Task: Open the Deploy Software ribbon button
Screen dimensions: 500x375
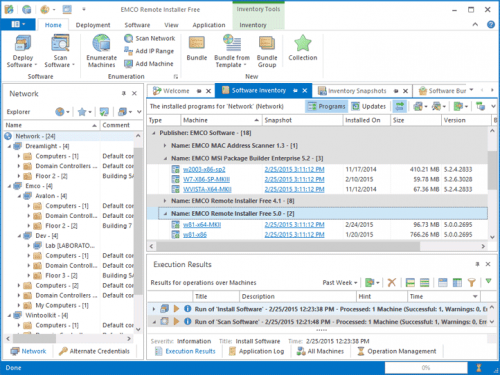Action: tap(23, 52)
